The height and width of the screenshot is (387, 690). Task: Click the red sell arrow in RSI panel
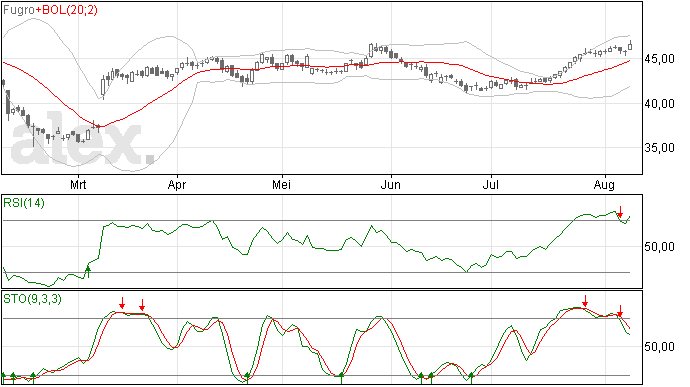(x=620, y=212)
